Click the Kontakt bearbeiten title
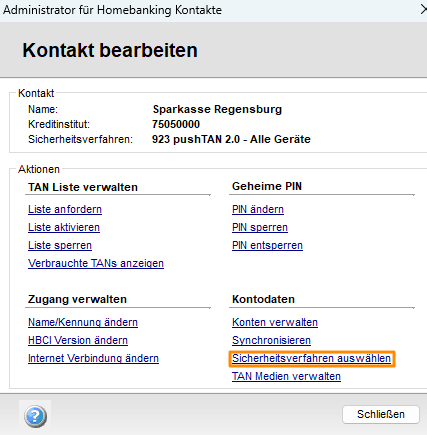This screenshot has height=435, width=427. 110,50
